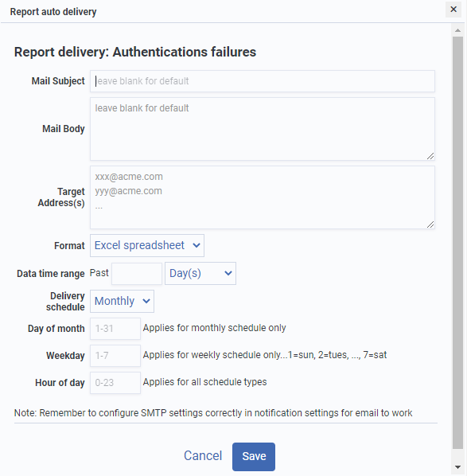Click the Day of month field
The height and width of the screenshot is (476, 467).
coord(115,329)
